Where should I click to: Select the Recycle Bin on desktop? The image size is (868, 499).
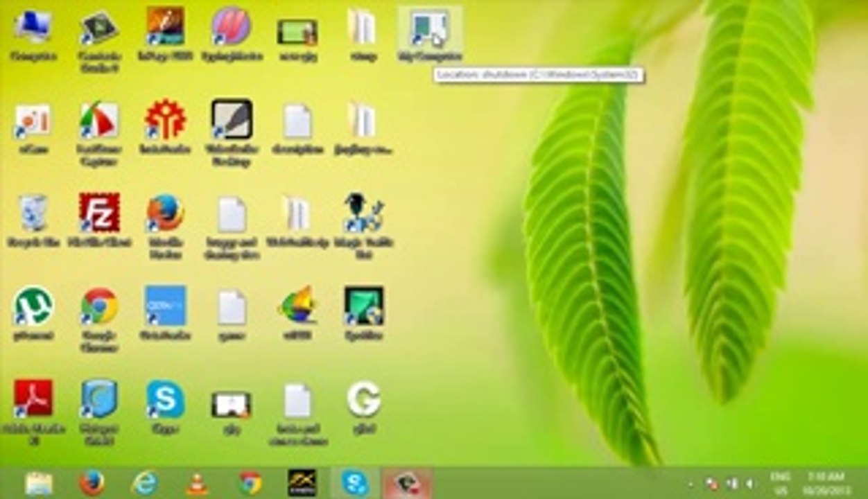tap(33, 213)
